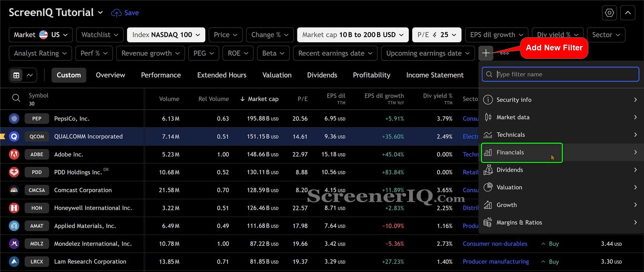Open the Recent earnings date filter

[x=335, y=53]
